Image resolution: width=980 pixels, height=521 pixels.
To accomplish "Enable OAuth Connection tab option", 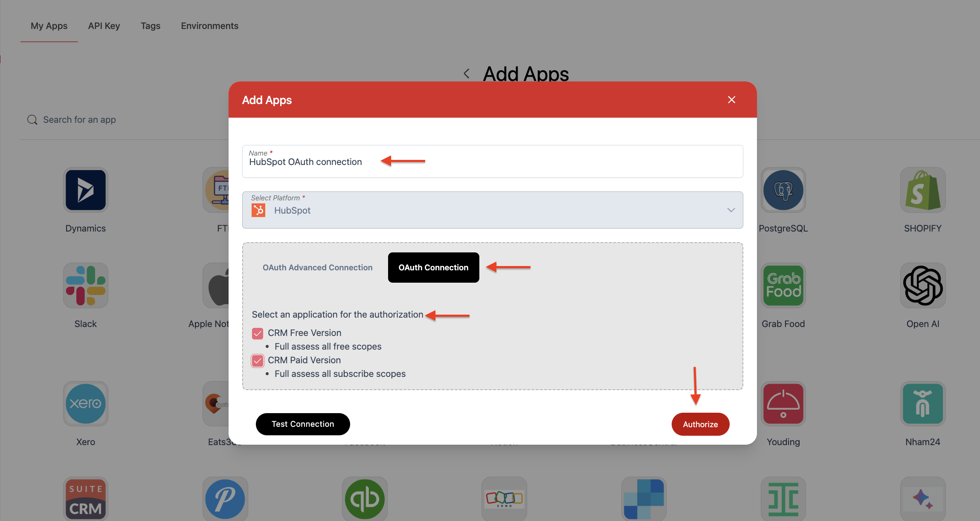I will pyautogui.click(x=433, y=267).
